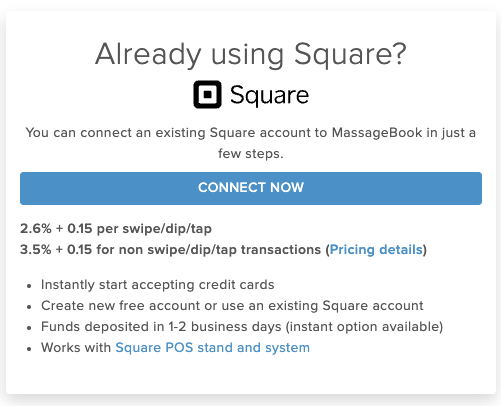Select the 'You can connect an existing Square' paragraph
This screenshot has height=406, width=501.
tap(251, 143)
